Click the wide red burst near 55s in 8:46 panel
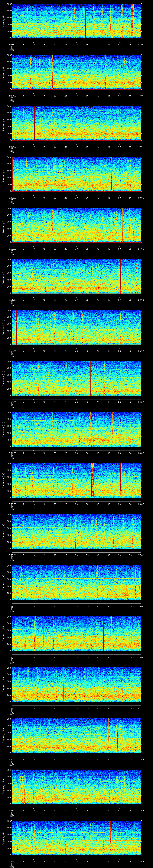Image resolution: width=153 pixels, height=868 pixels. (132, 20)
